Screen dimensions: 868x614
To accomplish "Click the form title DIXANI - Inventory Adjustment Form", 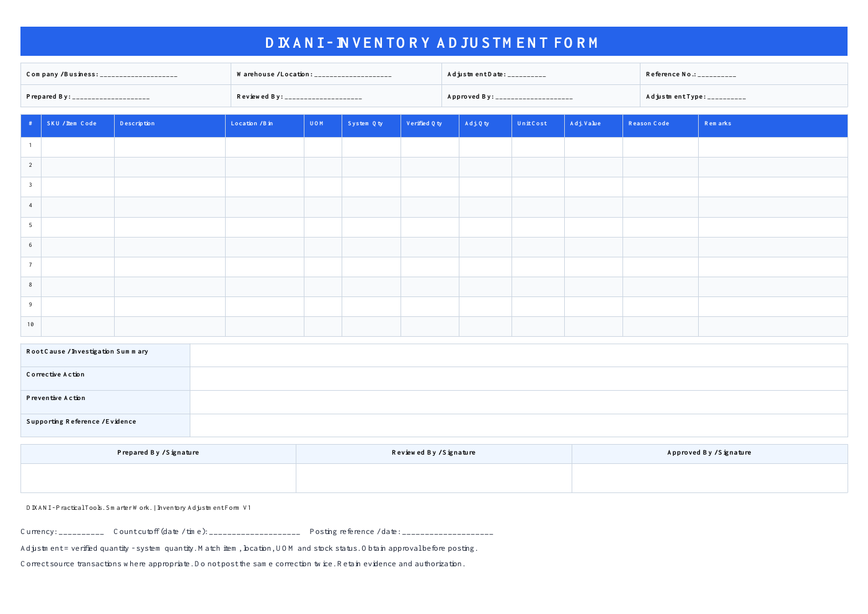I will coord(432,43).
